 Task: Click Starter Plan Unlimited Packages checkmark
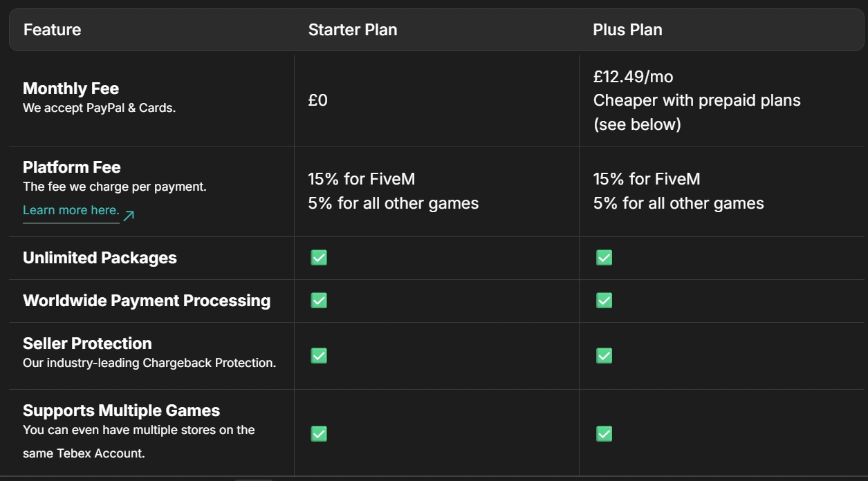tap(319, 258)
